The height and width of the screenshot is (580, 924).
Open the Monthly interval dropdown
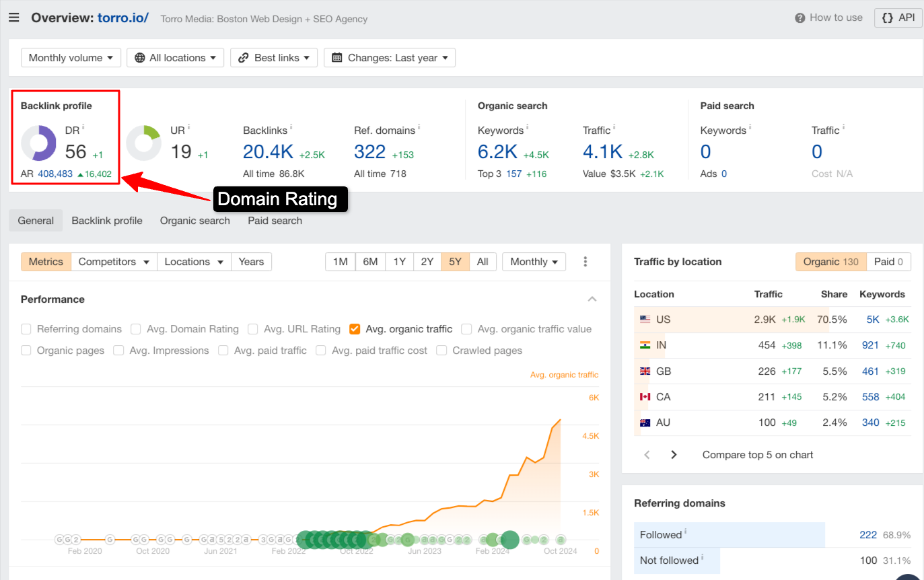point(534,262)
